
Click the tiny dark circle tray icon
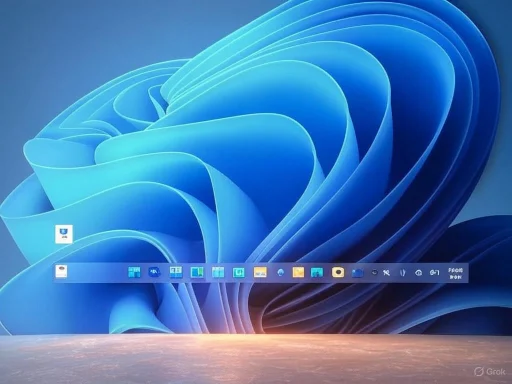point(374,272)
